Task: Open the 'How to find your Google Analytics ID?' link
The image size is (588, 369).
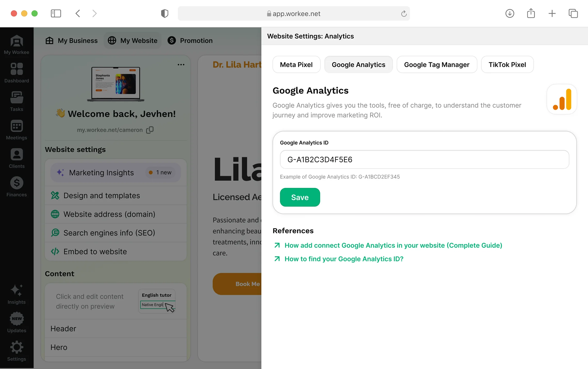Action: pyautogui.click(x=344, y=259)
